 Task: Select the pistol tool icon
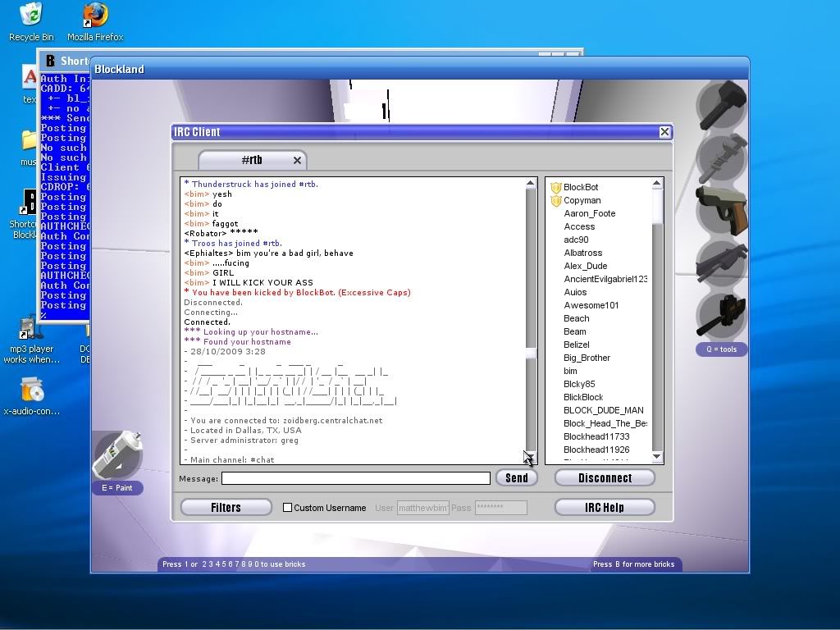point(722,211)
